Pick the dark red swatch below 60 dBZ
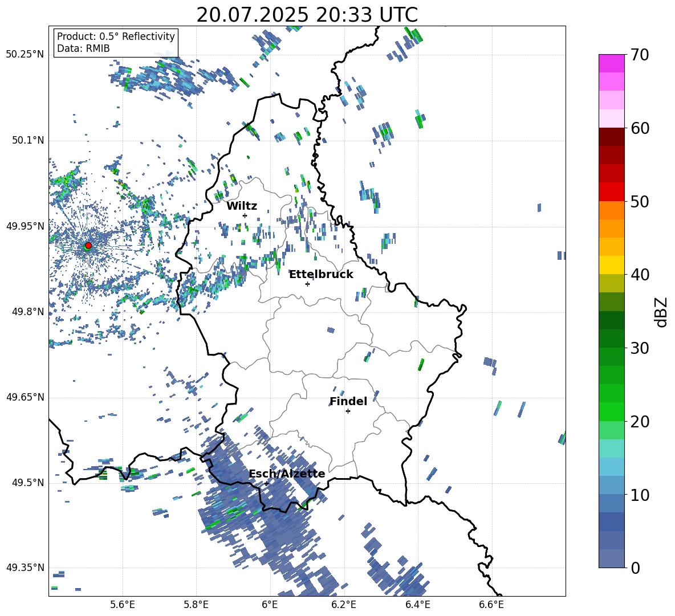This screenshot has width=675, height=616. pos(611,137)
